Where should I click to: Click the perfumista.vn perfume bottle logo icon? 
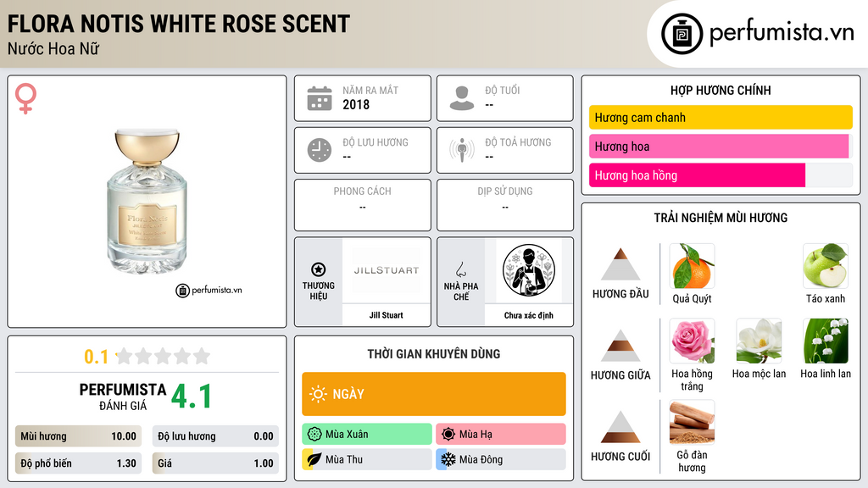click(682, 34)
